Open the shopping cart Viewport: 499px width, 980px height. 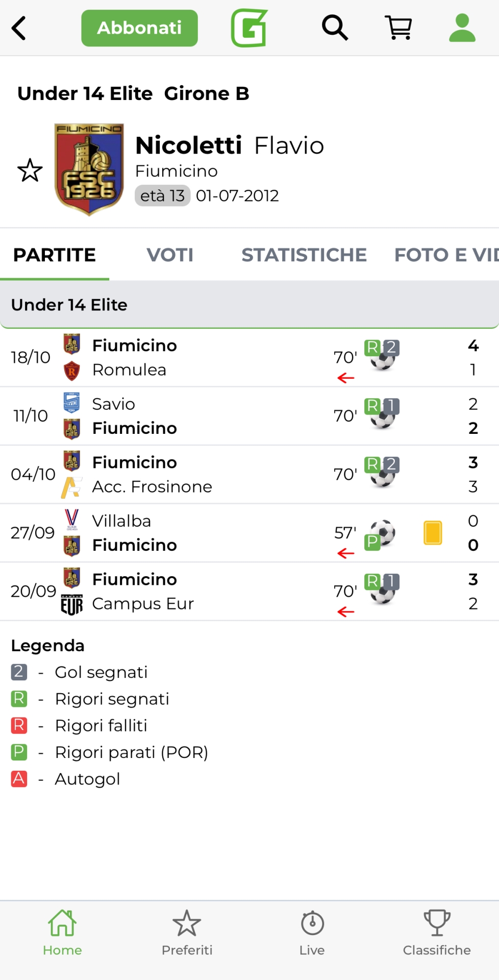click(398, 28)
